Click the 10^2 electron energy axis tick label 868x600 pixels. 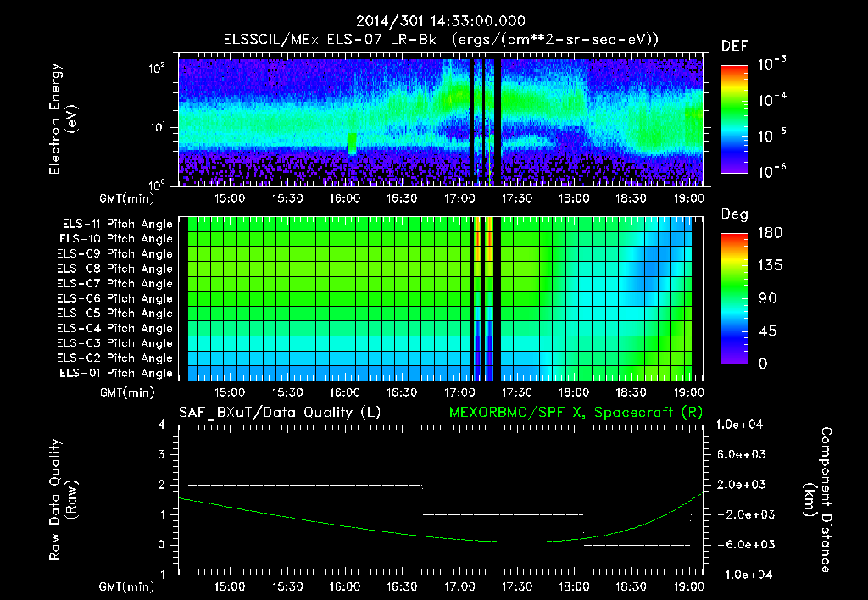tap(157, 69)
